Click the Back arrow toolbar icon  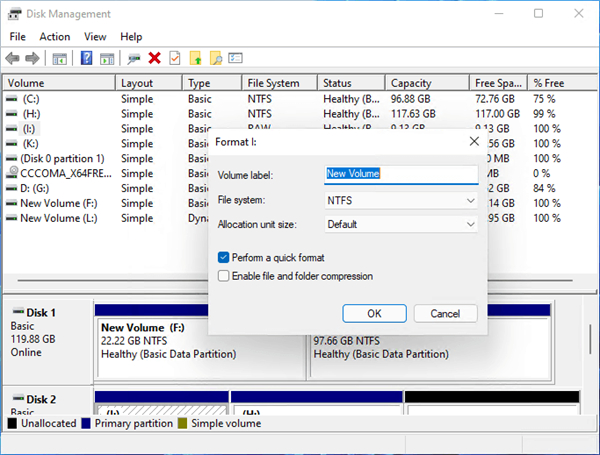click(x=13, y=59)
